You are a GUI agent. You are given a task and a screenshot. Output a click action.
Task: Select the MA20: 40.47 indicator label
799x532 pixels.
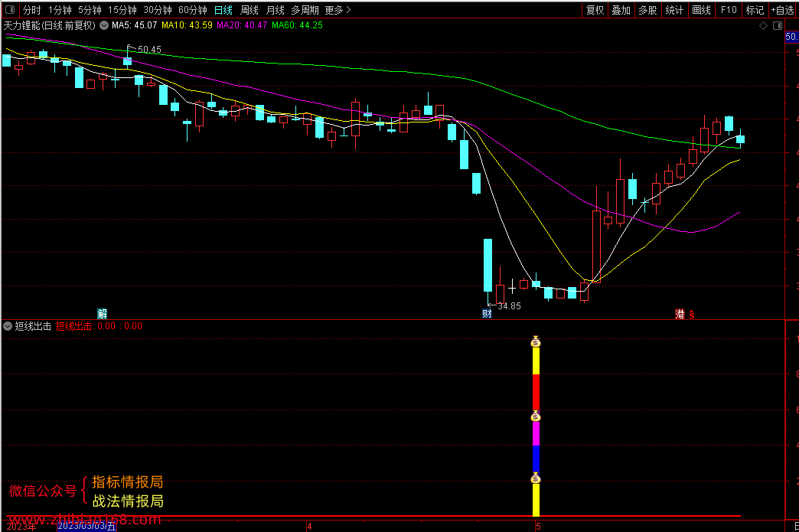pyautogui.click(x=242, y=25)
